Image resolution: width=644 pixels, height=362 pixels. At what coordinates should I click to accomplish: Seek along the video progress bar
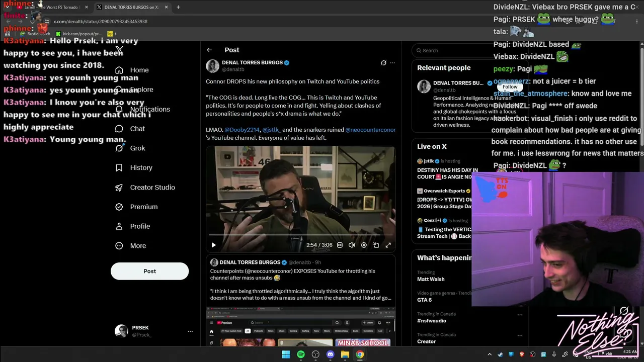tap(300, 235)
